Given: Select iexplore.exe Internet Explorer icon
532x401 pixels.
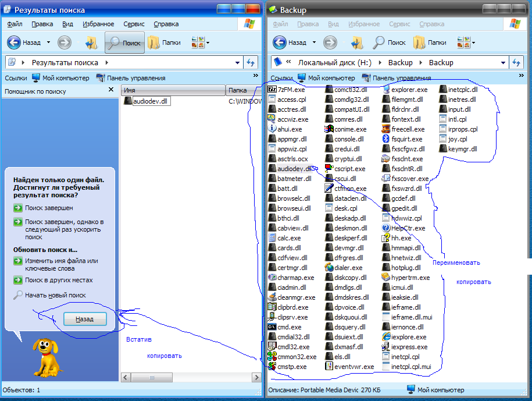Looking at the screenshot, I should (386, 336).
